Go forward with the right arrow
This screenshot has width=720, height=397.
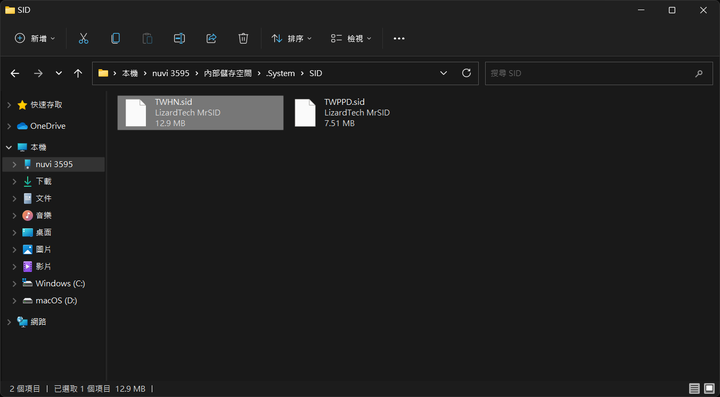[x=38, y=73]
